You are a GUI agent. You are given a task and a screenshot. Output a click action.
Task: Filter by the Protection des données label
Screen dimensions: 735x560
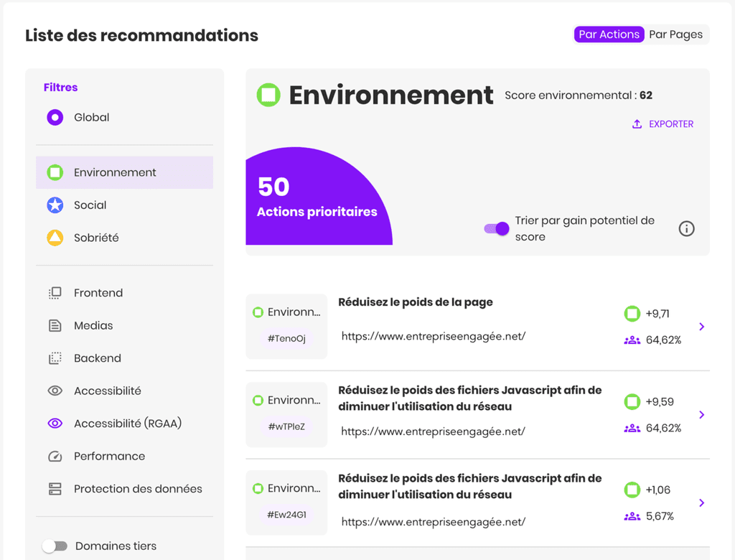[138, 489]
